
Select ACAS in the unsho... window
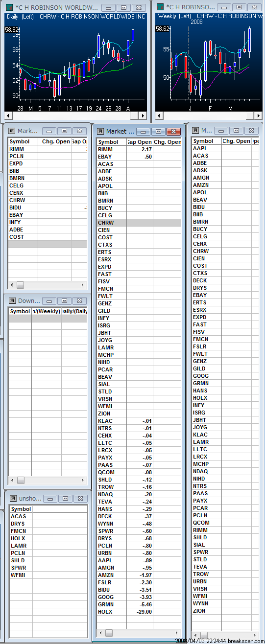(x=48, y=516)
